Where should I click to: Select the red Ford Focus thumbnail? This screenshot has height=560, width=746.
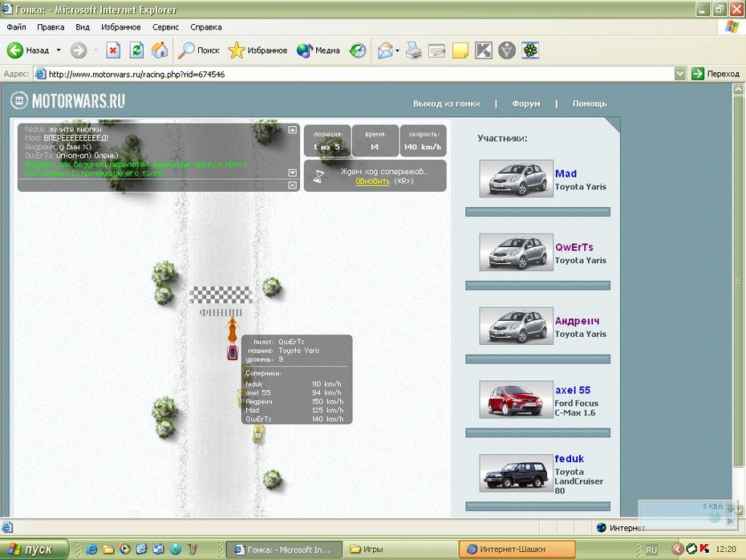(516, 400)
